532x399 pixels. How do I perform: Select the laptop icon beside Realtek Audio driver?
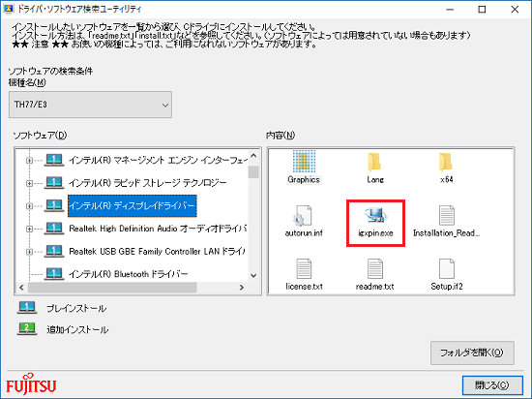[54, 229]
